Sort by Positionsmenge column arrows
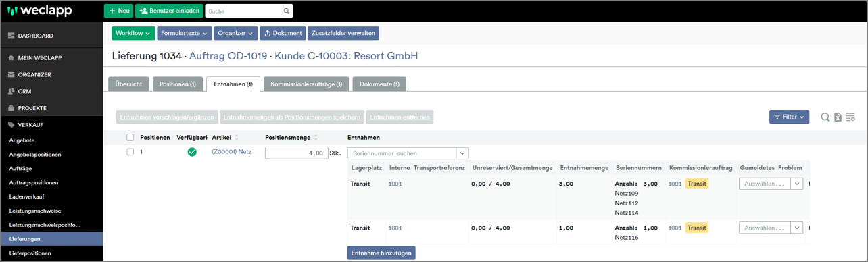Image resolution: width=868 pixels, height=262 pixels. point(315,138)
